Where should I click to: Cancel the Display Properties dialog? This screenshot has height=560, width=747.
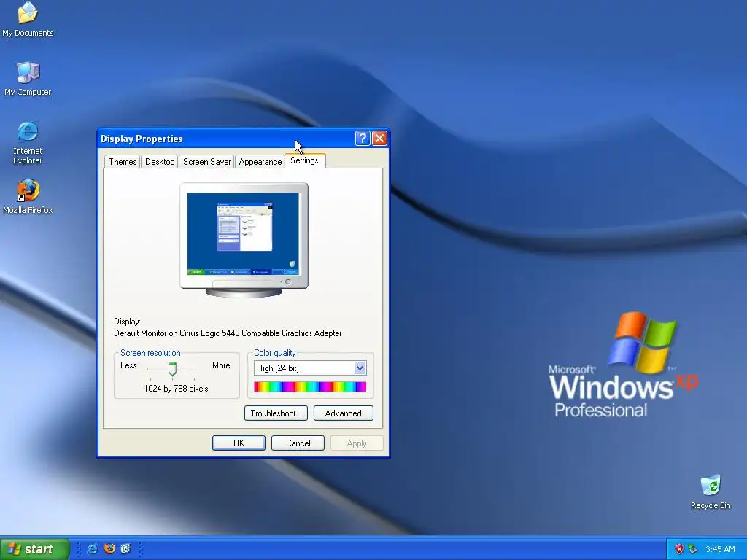pyautogui.click(x=298, y=443)
